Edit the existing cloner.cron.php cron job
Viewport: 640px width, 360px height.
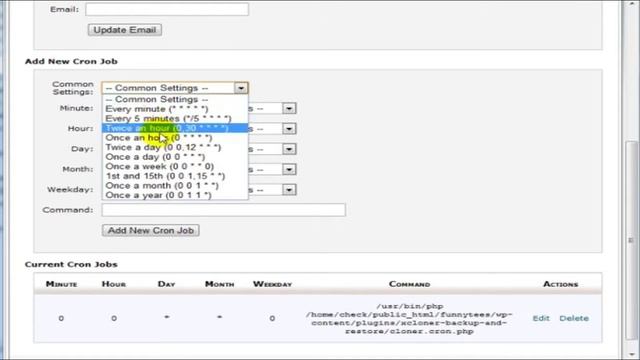point(541,318)
